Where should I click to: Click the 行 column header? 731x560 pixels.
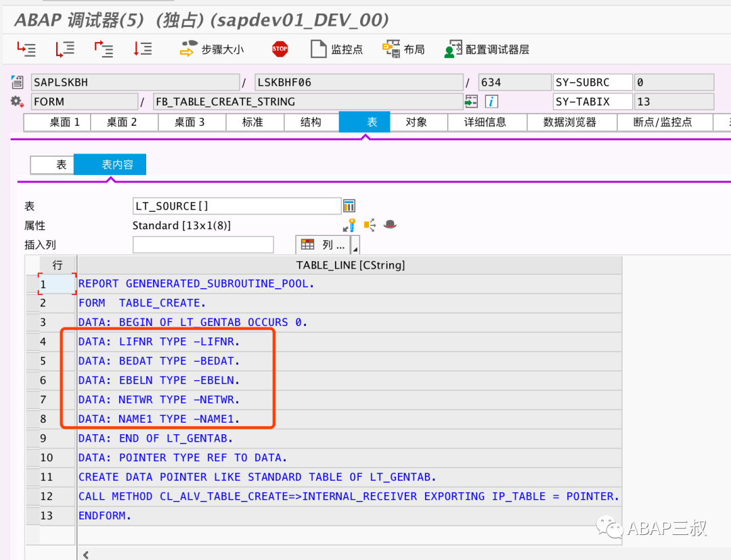[58, 265]
